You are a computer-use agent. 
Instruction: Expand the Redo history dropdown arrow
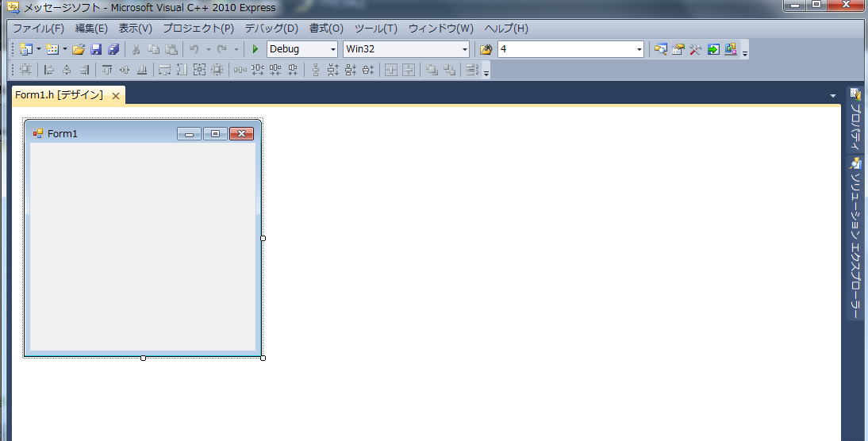coord(236,49)
